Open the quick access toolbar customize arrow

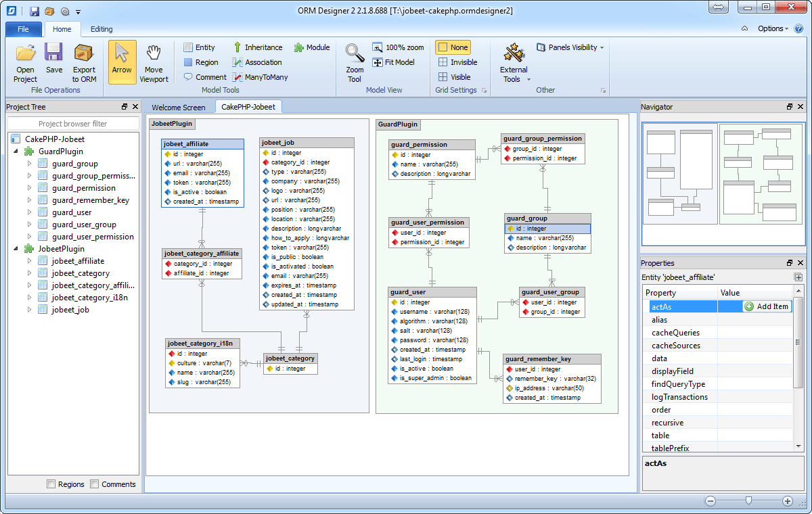78,12
